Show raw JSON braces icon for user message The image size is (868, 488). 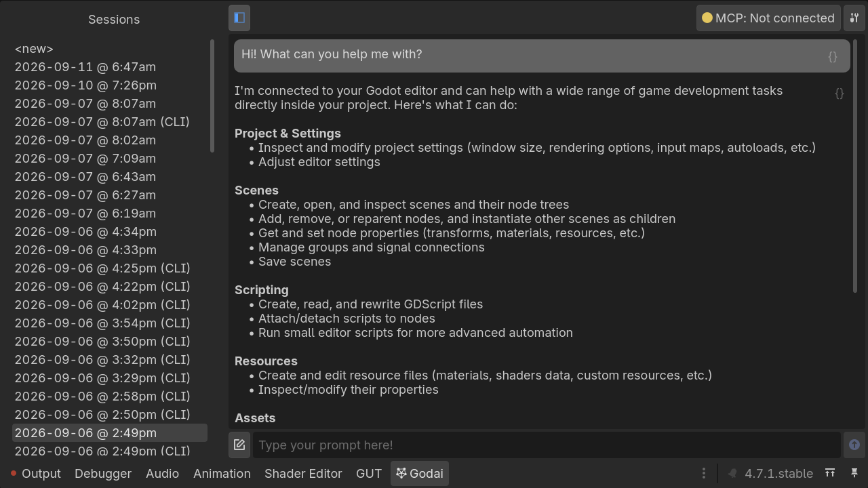(833, 56)
